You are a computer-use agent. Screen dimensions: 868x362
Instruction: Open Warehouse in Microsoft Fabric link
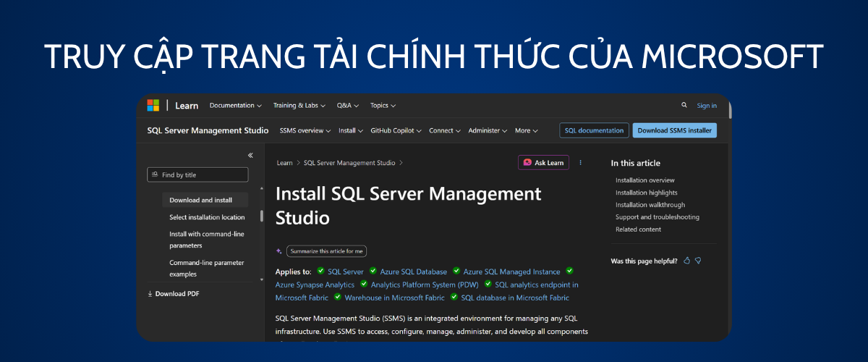pos(395,298)
